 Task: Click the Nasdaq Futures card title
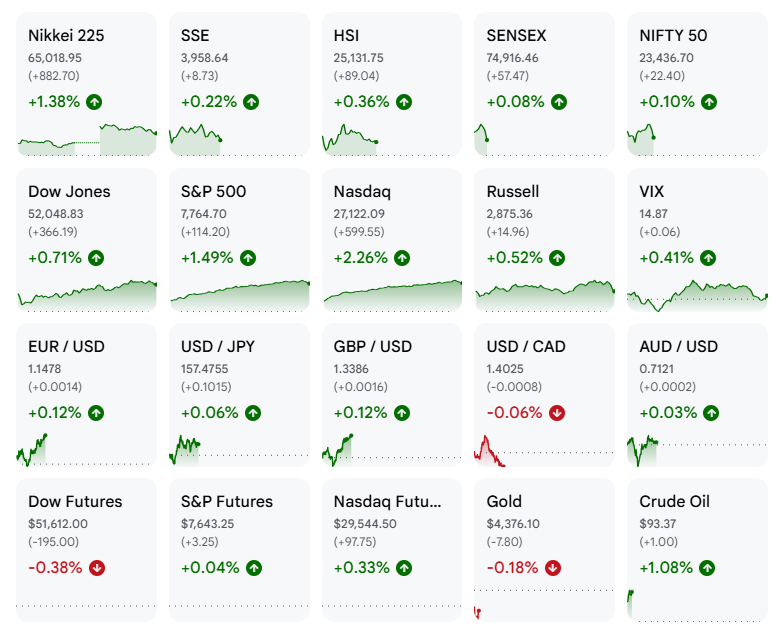388,501
